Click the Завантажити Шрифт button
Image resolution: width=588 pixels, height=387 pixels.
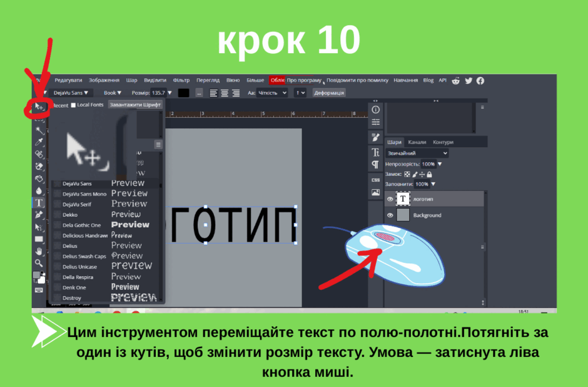[x=135, y=105]
